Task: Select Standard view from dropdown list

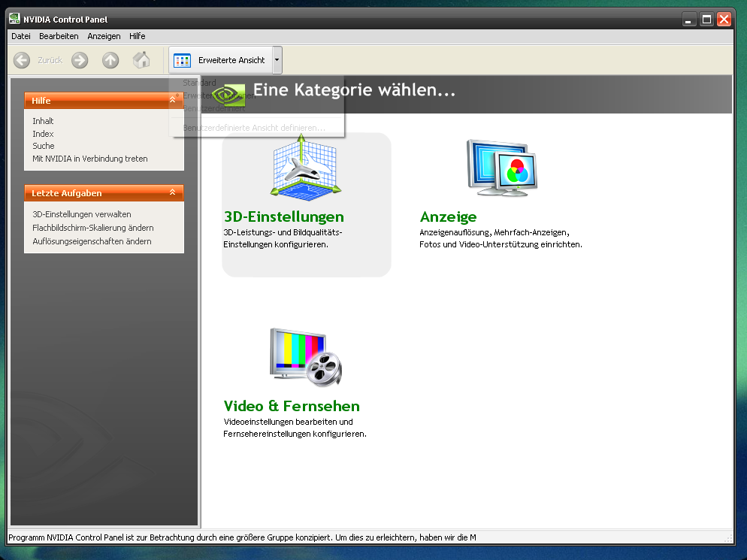Action: click(199, 83)
